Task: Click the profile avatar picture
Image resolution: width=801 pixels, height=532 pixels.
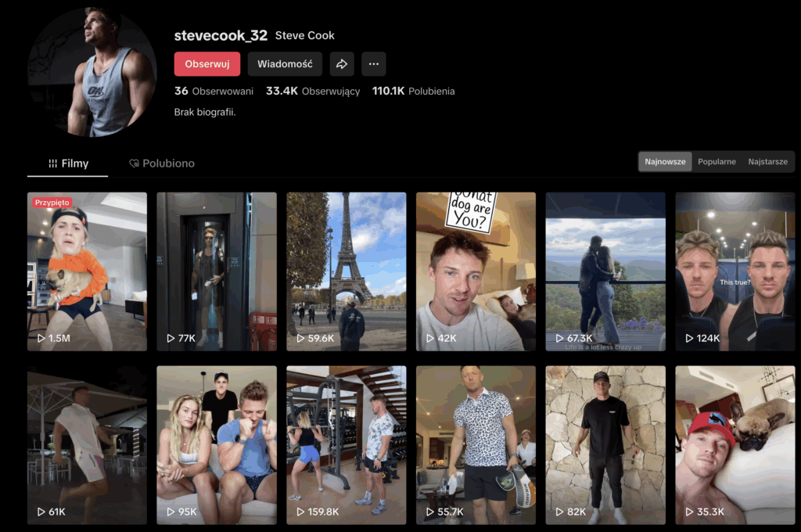Action: [92, 73]
